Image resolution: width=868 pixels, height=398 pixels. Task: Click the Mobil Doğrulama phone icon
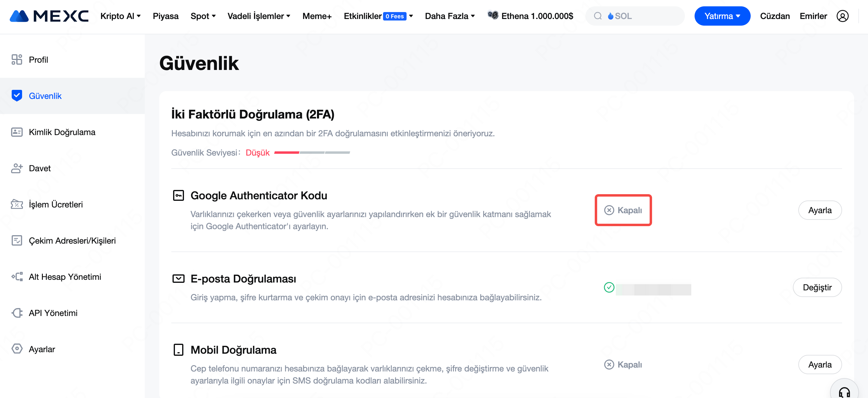[178, 350]
